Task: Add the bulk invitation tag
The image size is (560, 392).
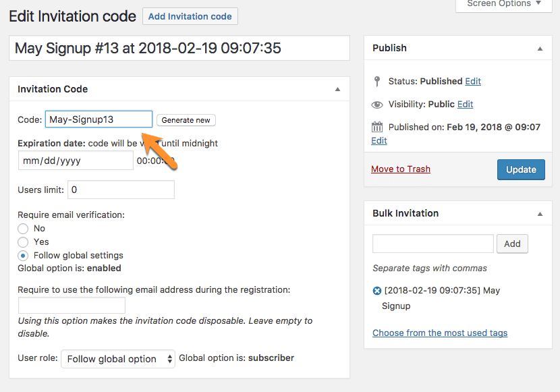Action: (512, 244)
